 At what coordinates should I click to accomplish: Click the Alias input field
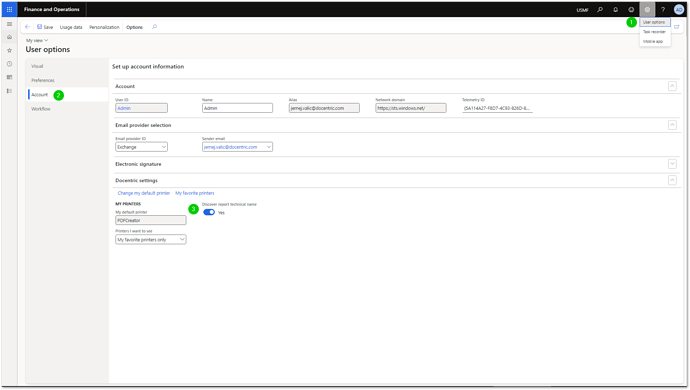coord(324,108)
